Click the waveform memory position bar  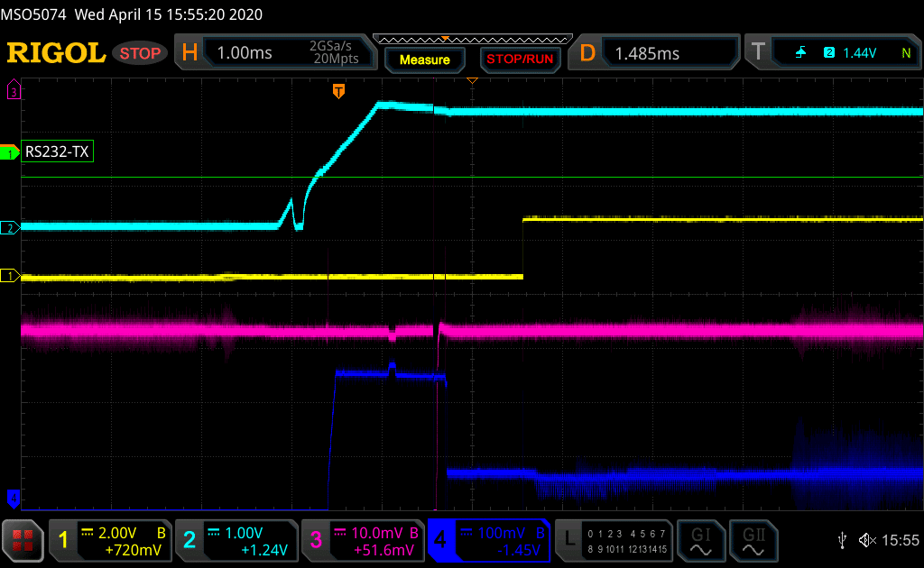point(472,39)
